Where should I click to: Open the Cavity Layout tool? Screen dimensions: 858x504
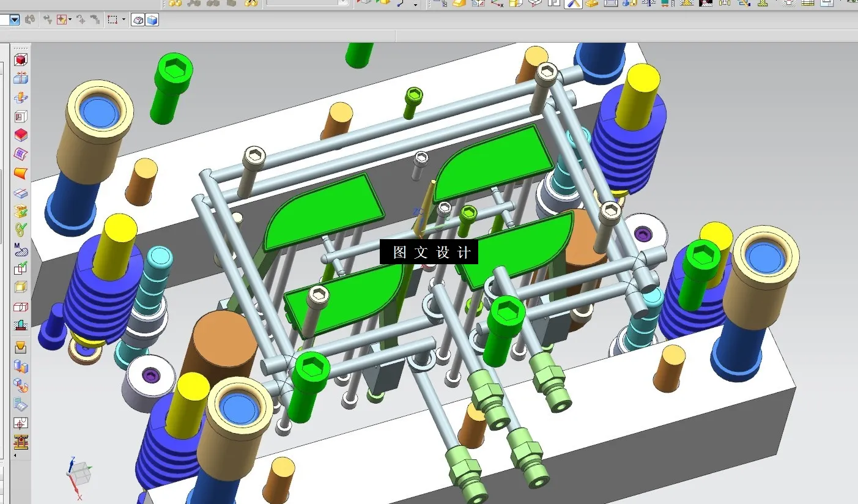(x=20, y=135)
